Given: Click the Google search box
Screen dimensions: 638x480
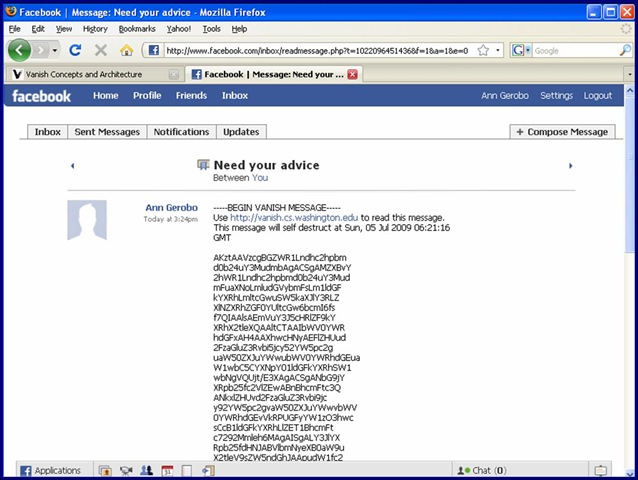Looking at the screenshot, I should tap(575, 50).
